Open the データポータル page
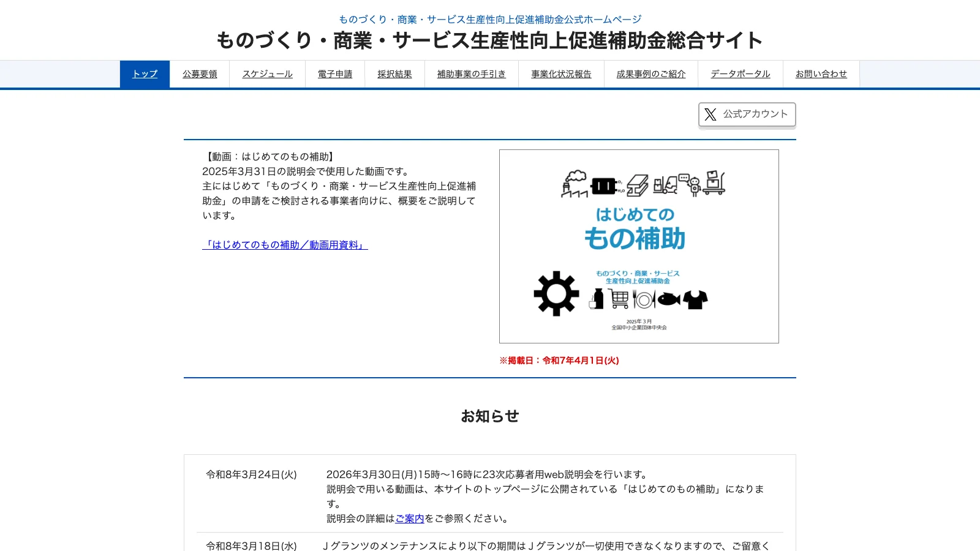The height and width of the screenshot is (551, 980). click(740, 73)
